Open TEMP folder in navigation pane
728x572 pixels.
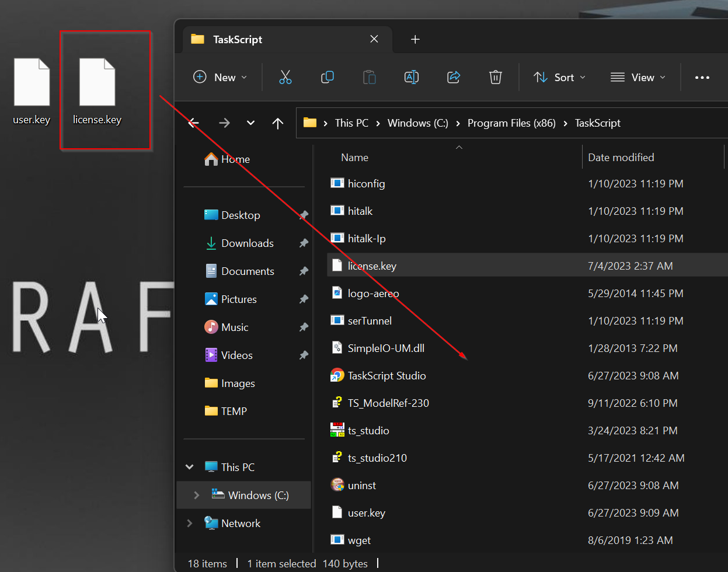(234, 411)
